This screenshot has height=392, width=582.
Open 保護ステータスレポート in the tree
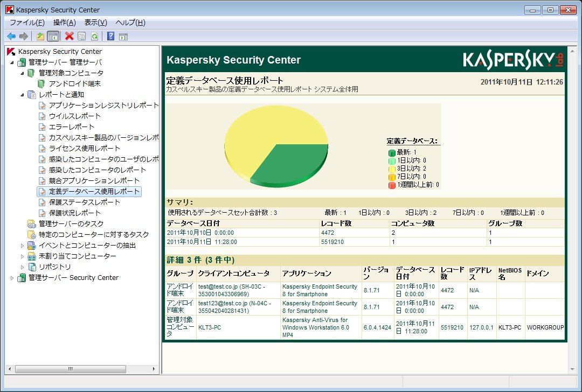pyautogui.click(x=85, y=202)
